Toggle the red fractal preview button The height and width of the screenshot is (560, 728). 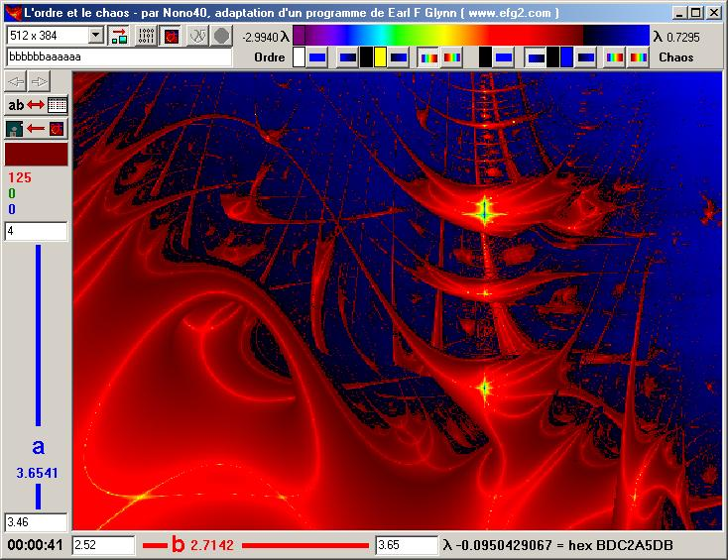point(171,36)
